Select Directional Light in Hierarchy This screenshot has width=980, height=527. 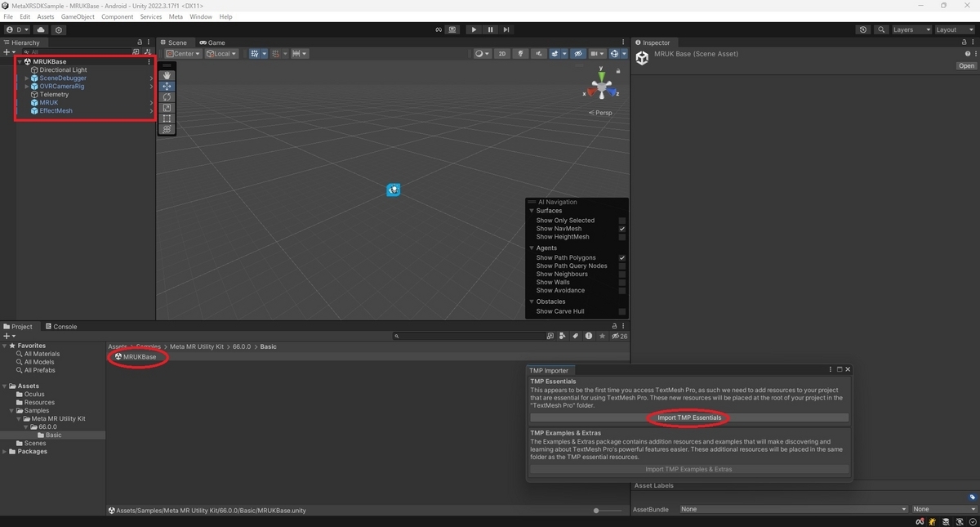[x=63, y=70]
